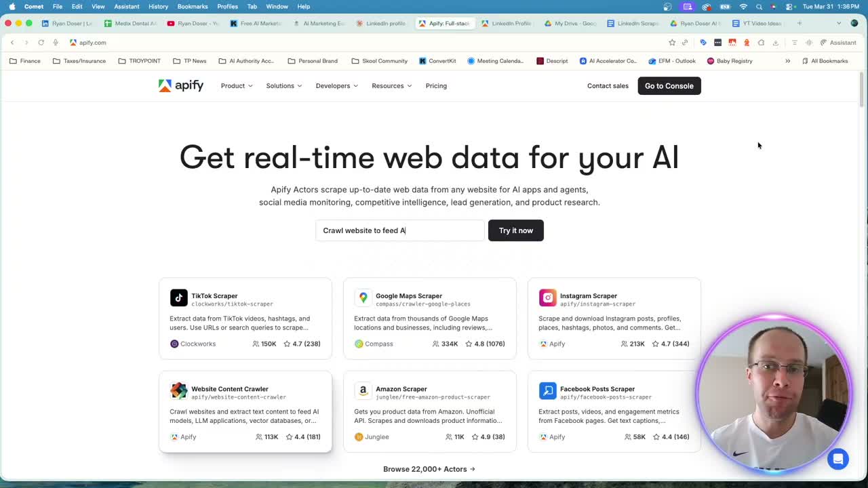The width and height of the screenshot is (868, 488).
Task: Focus the Crawl website prompt input field
Action: click(400, 230)
